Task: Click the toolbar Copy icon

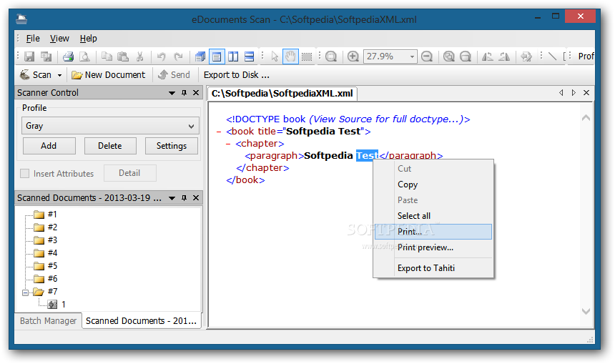Action: pyautogui.click(x=107, y=56)
